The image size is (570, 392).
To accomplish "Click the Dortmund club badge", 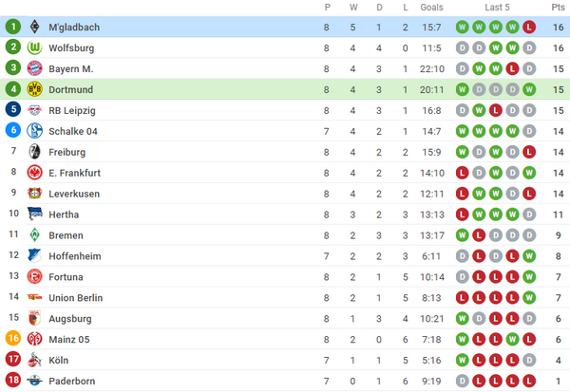I will 34,89.
